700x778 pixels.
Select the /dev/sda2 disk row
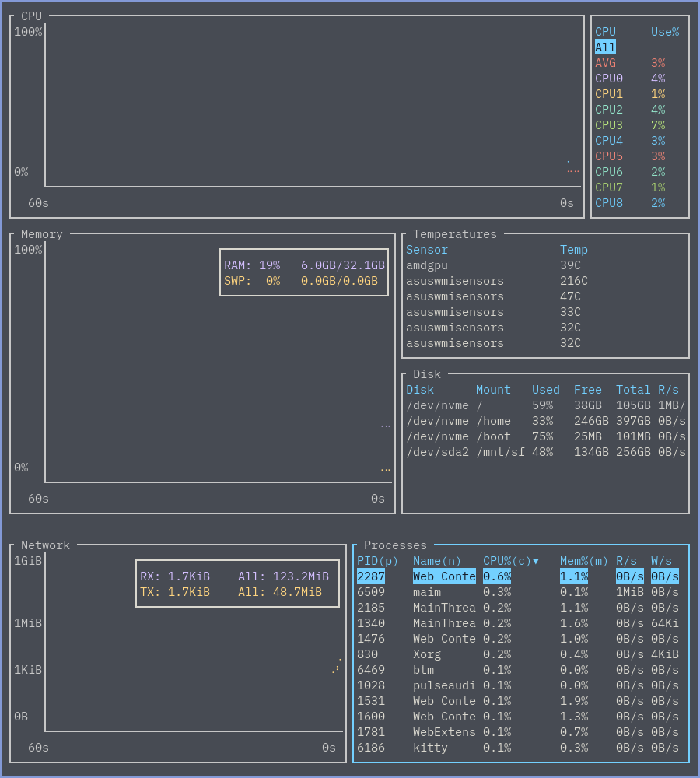tap(546, 452)
